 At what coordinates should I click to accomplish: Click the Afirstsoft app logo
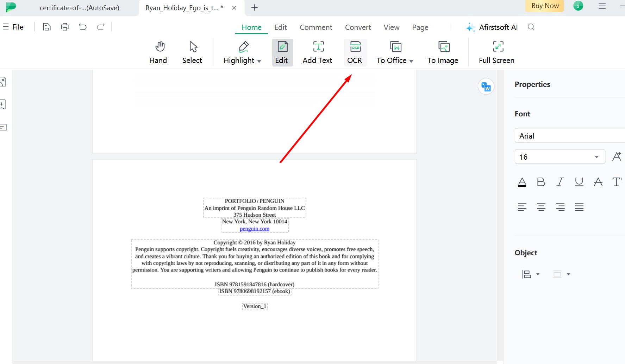tap(11, 7)
